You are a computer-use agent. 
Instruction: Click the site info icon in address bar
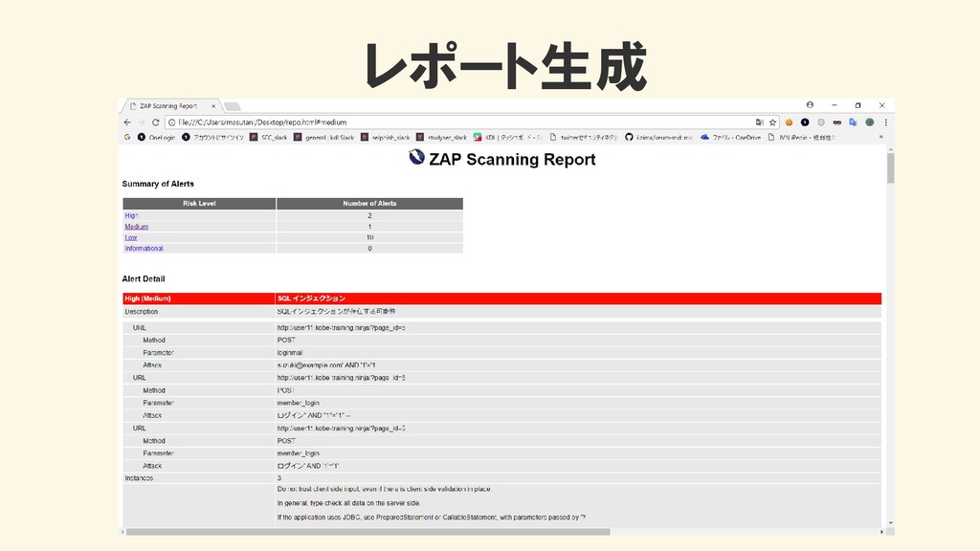pyautogui.click(x=172, y=122)
